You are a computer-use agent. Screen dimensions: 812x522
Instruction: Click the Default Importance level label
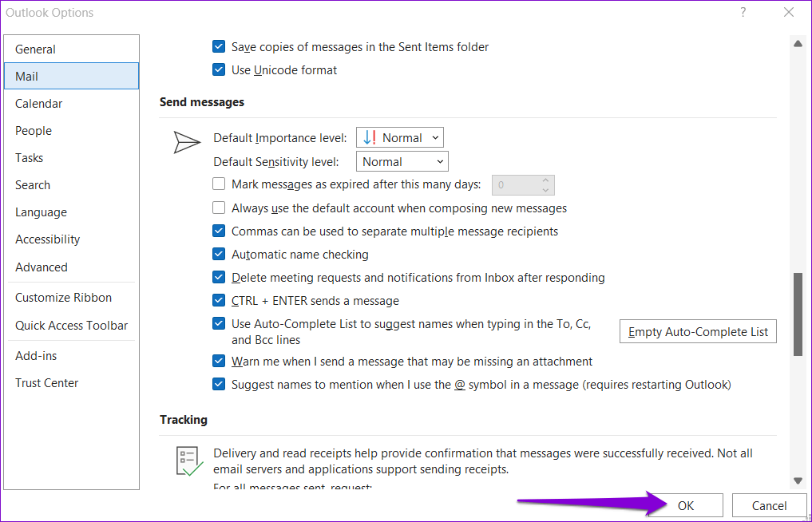coord(280,138)
